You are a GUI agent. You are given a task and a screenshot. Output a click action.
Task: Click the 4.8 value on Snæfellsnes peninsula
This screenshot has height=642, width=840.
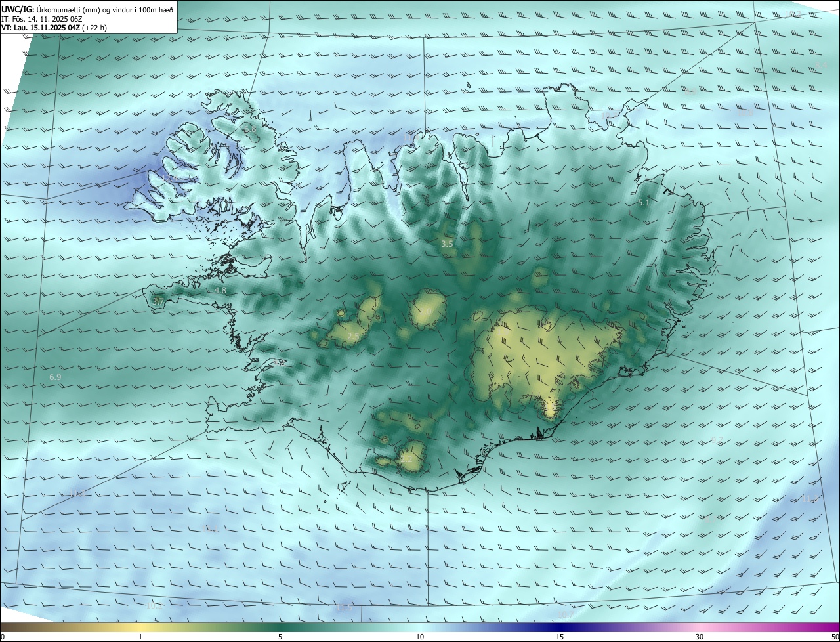coord(220,290)
